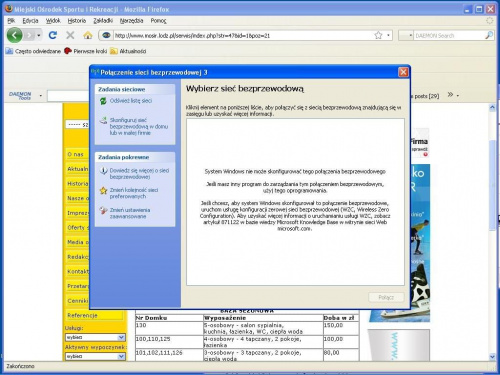Click the page vertical scrollbar
500x375 pixels.
(492, 232)
